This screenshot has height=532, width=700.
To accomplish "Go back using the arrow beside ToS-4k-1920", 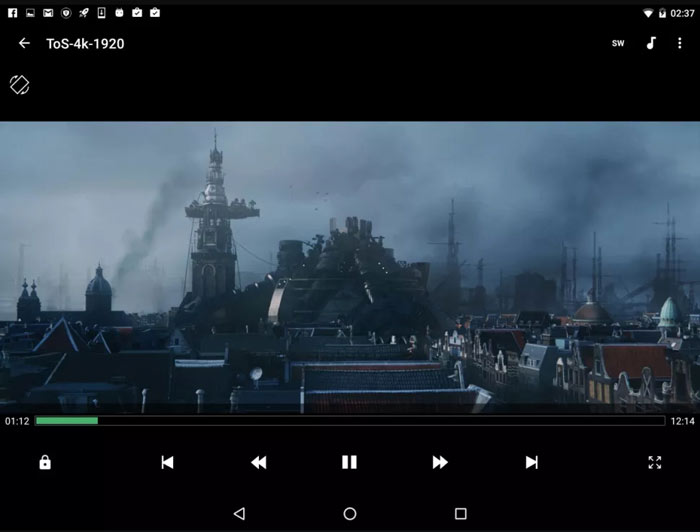I will [x=24, y=43].
